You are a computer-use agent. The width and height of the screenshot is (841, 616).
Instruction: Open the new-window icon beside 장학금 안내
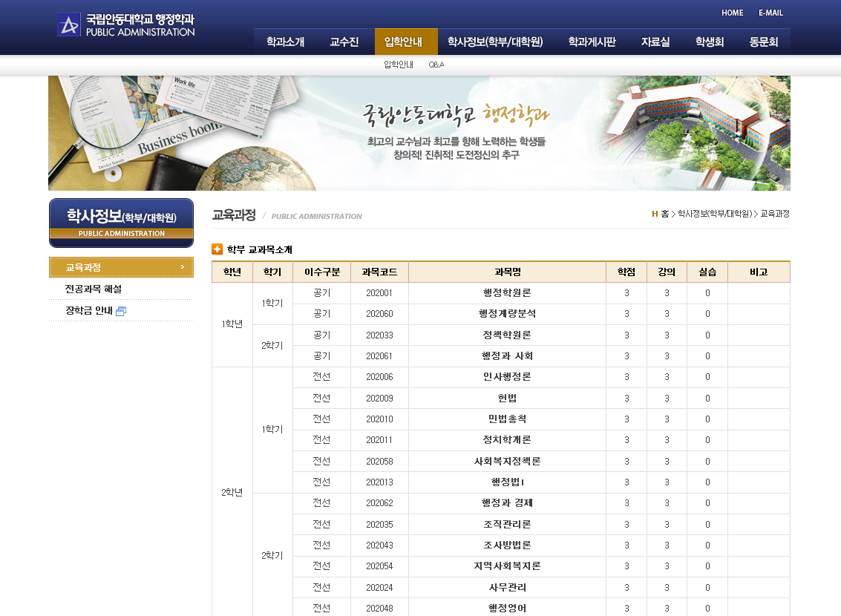pyautogui.click(x=121, y=312)
